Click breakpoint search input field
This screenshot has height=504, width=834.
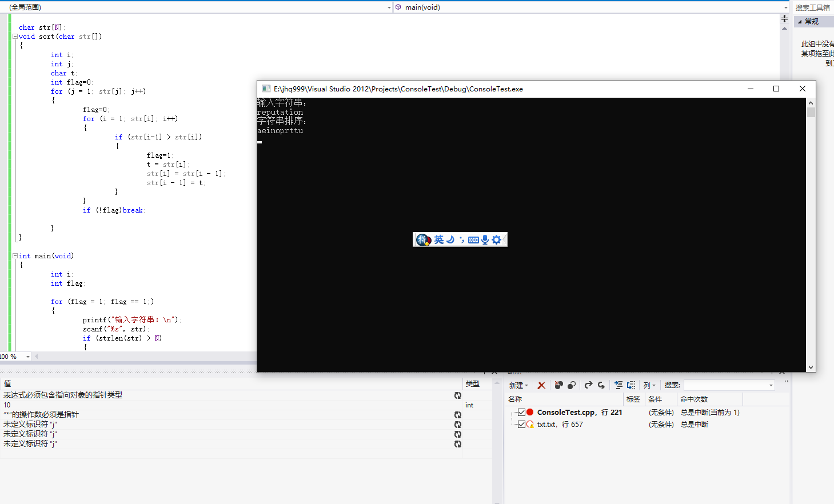point(725,385)
